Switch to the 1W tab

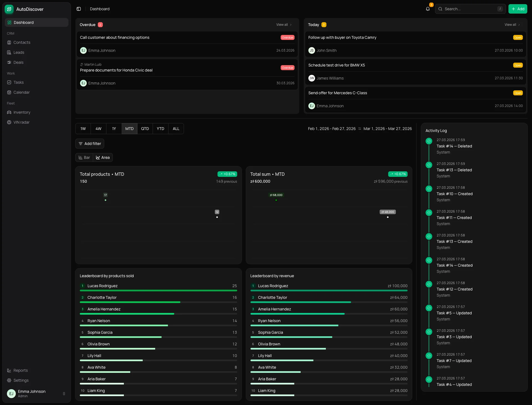[x=83, y=128]
